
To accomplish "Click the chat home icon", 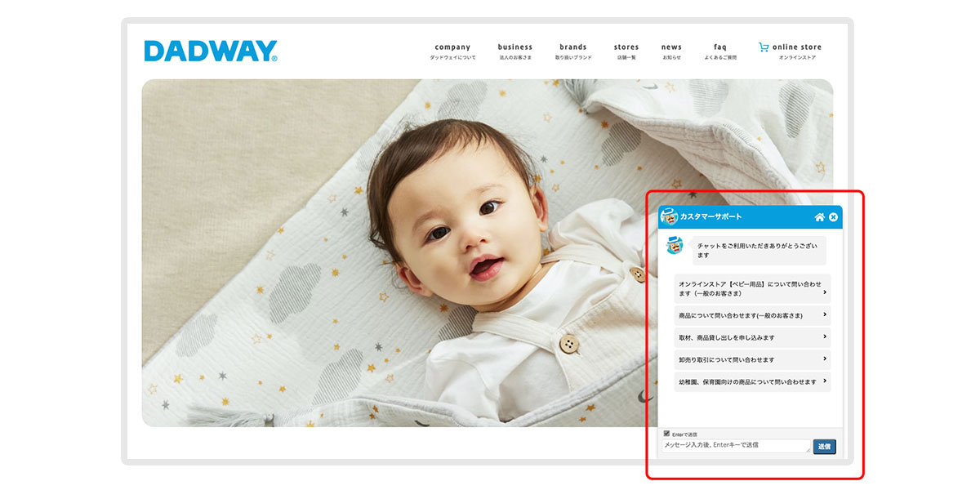I will tap(819, 217).
